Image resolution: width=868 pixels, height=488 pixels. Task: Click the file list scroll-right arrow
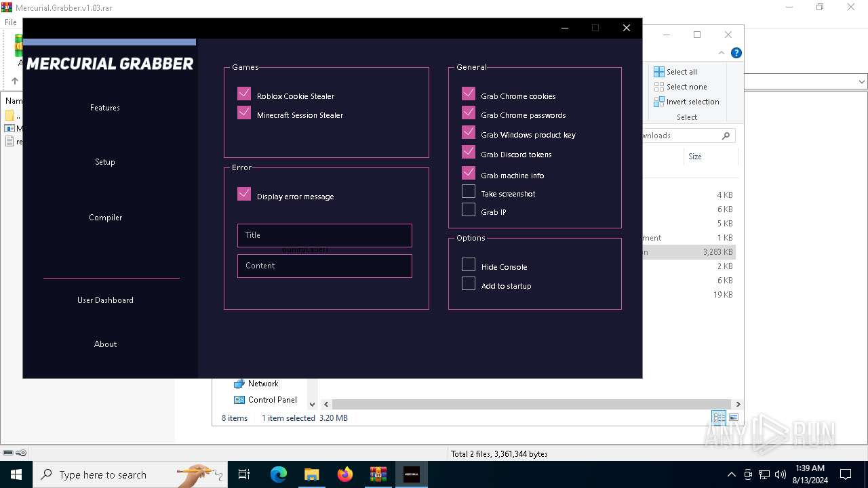pyautogui.click(x=738, y=404)
